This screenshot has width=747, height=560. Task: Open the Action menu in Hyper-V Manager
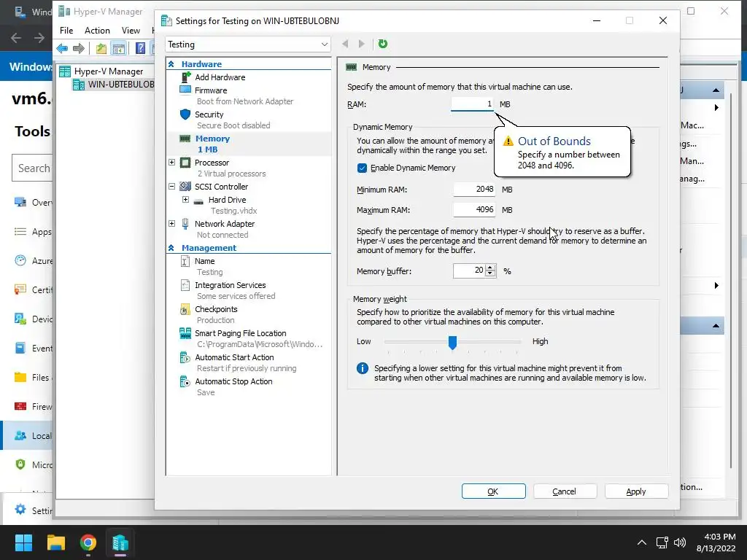[97, 31]
